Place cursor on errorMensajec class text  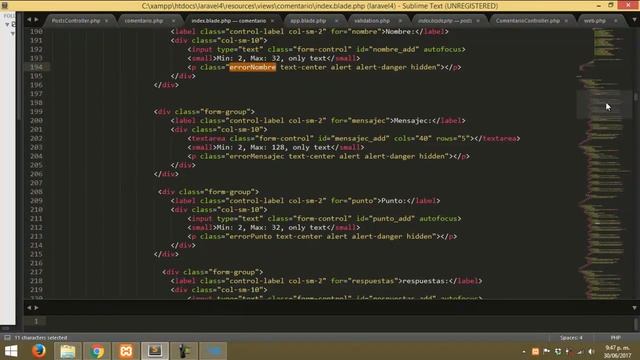tap(256, 156)
